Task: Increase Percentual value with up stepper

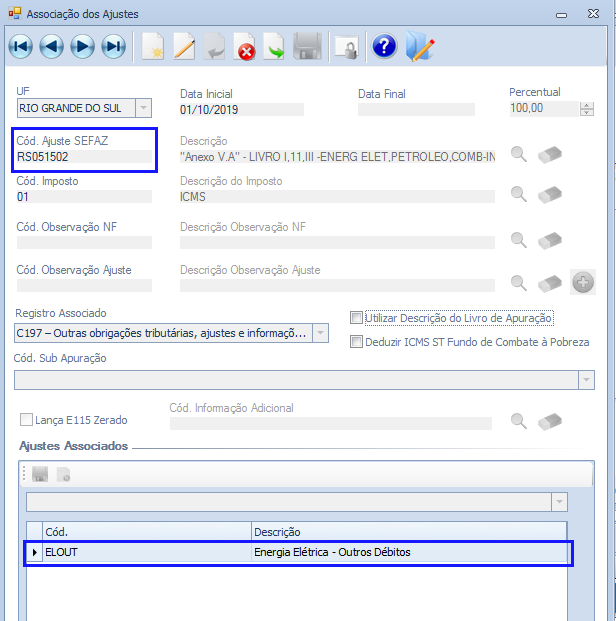Action: point(587,105)
